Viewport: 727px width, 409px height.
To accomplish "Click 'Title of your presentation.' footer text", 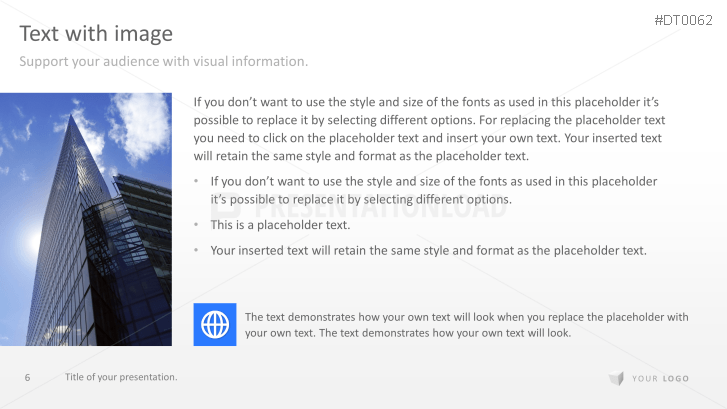I will [121, 377].
